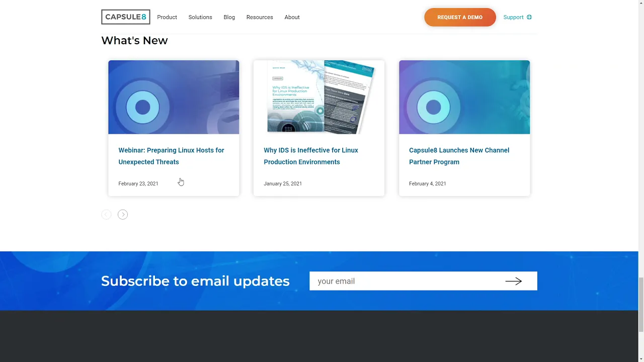644x362 pixels.
Task: Open the Product menu
Action: point(167,17)
